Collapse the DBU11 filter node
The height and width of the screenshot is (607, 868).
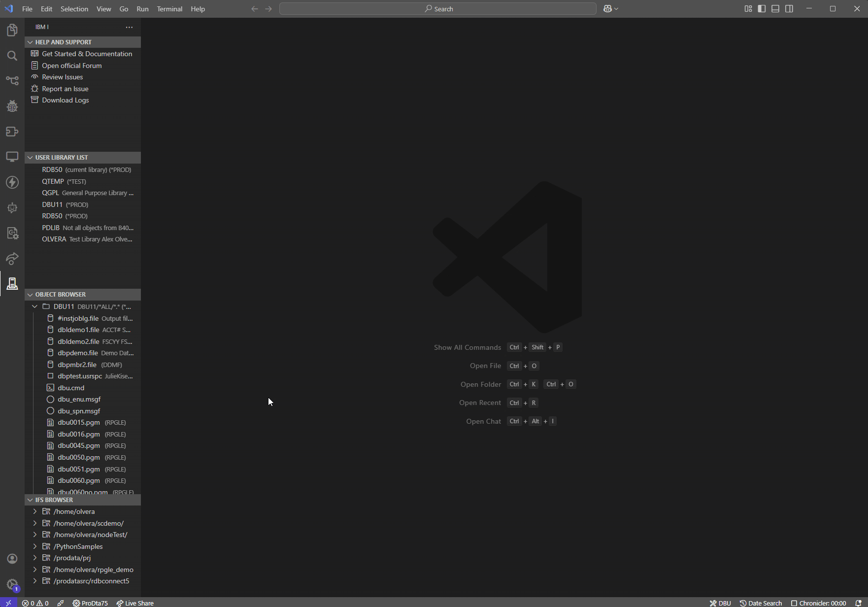tap(35, 306)
